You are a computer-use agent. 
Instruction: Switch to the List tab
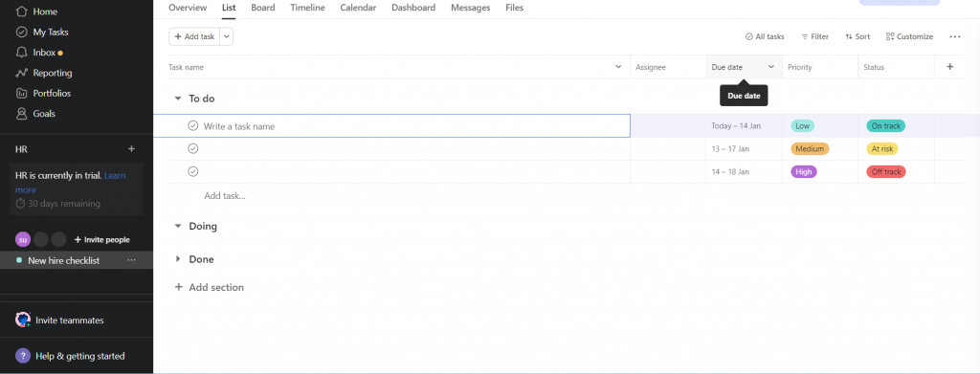229,8
